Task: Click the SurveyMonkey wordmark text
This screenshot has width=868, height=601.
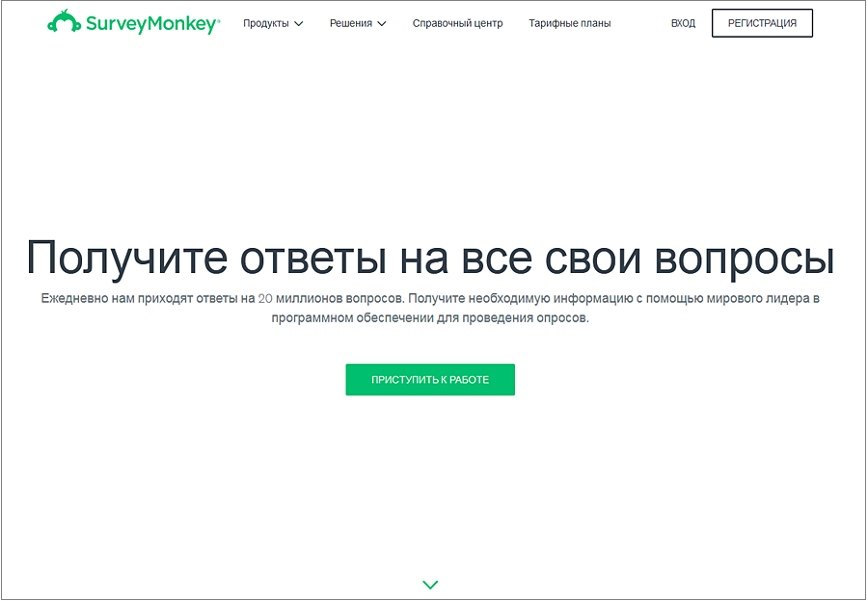Action: click(x=149, y=23)
